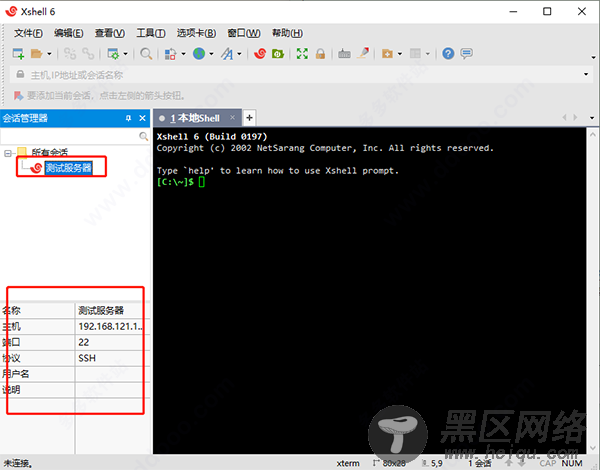Open the 窗口(W) menu
This screenshot has height=470, width=600.
pyautogui.click(x=244, y=33)
